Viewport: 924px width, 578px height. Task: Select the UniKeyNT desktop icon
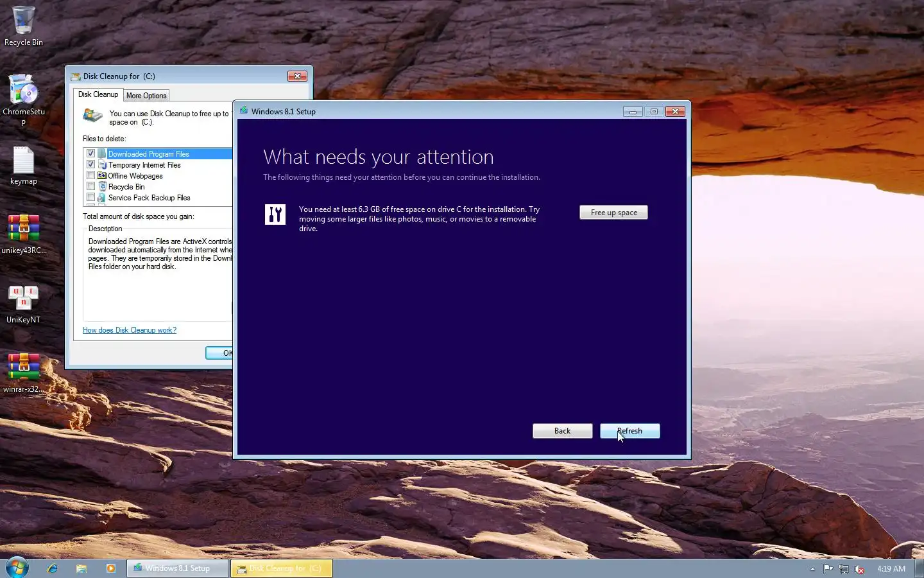[x=24, y=304]
